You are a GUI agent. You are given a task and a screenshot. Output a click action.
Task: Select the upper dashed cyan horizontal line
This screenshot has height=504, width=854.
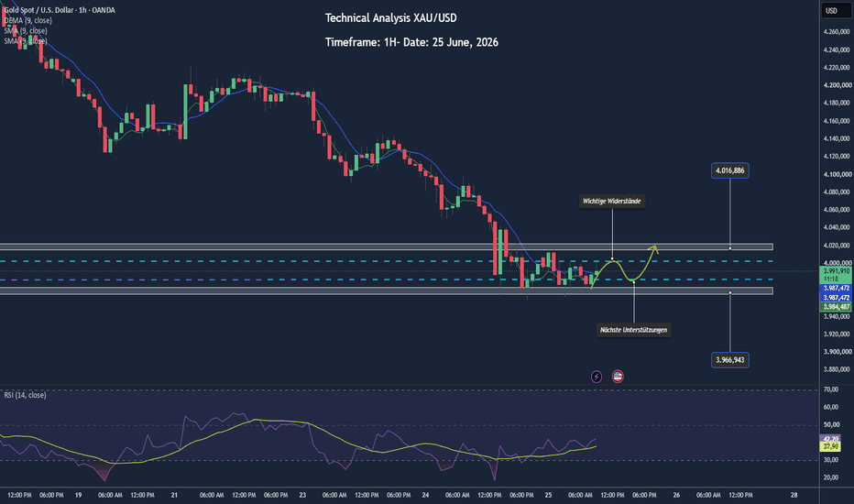pos(386,261)
